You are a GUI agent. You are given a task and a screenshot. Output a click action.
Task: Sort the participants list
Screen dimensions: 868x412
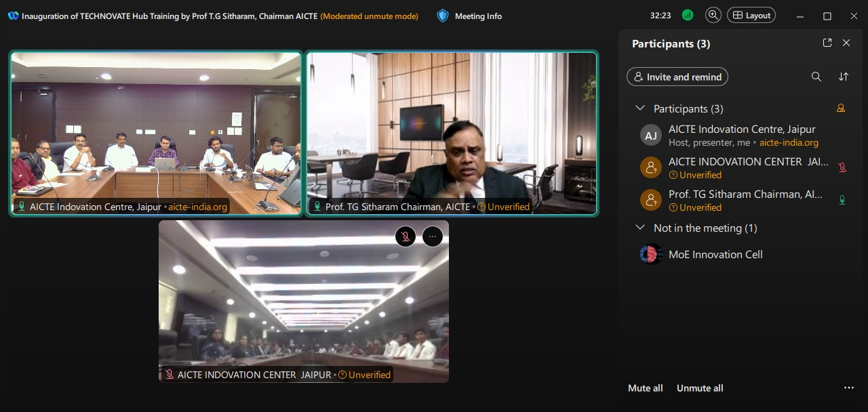(x=844, y=77)
